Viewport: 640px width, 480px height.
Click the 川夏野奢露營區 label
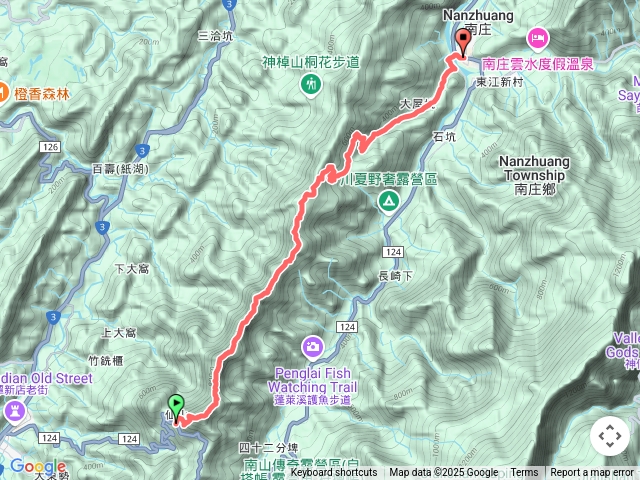point(389,179)
